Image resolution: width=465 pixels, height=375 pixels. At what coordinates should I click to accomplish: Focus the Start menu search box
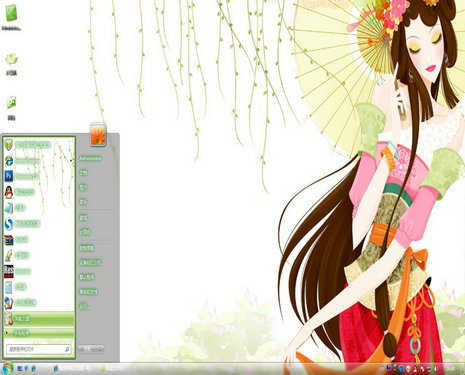38,349
